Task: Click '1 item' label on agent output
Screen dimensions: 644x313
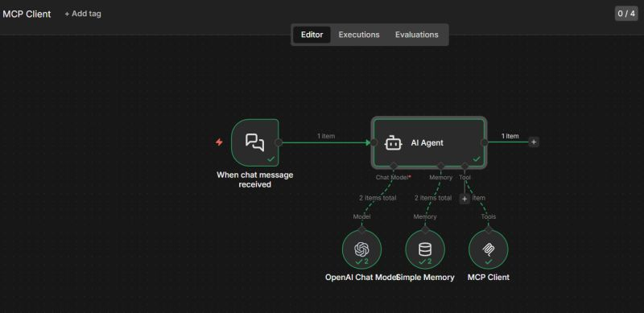Action: pyautogui.click(x=510, y=136)
